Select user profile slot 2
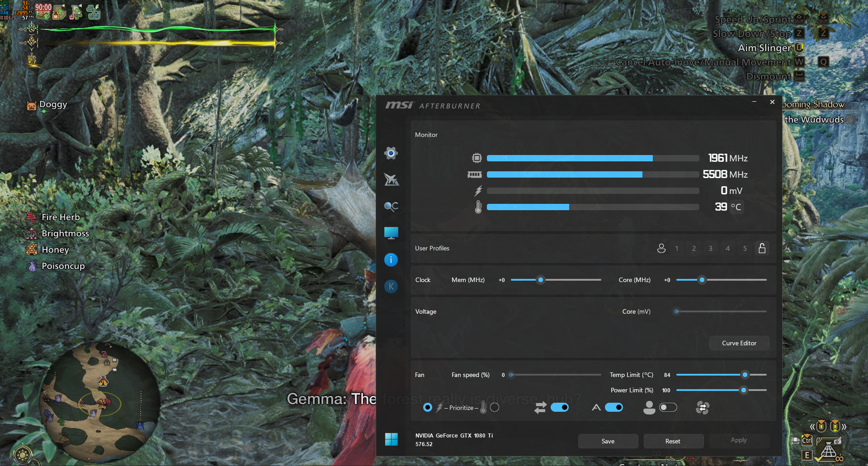Image resolution: width=868 pixels, height=466 pixels. (694, 248)
